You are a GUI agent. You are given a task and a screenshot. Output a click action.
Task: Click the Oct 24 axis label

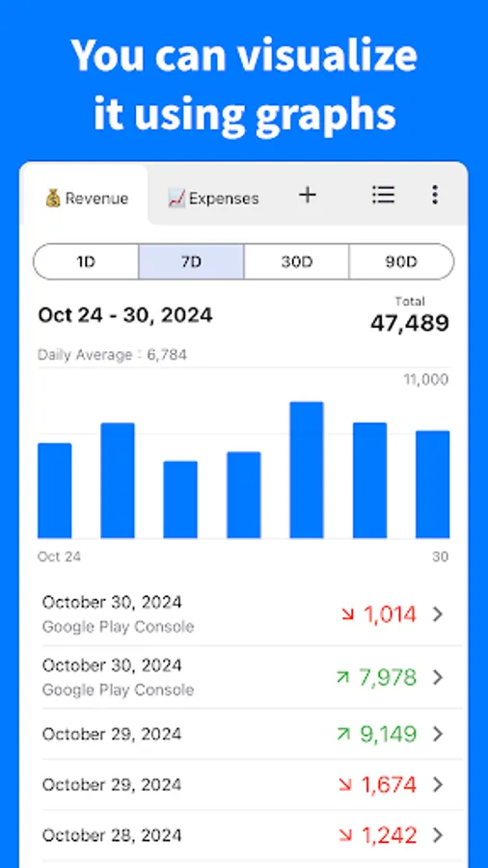59,556
